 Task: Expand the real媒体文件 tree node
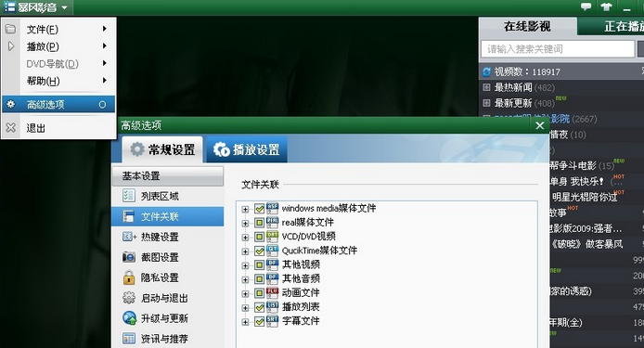245,223
